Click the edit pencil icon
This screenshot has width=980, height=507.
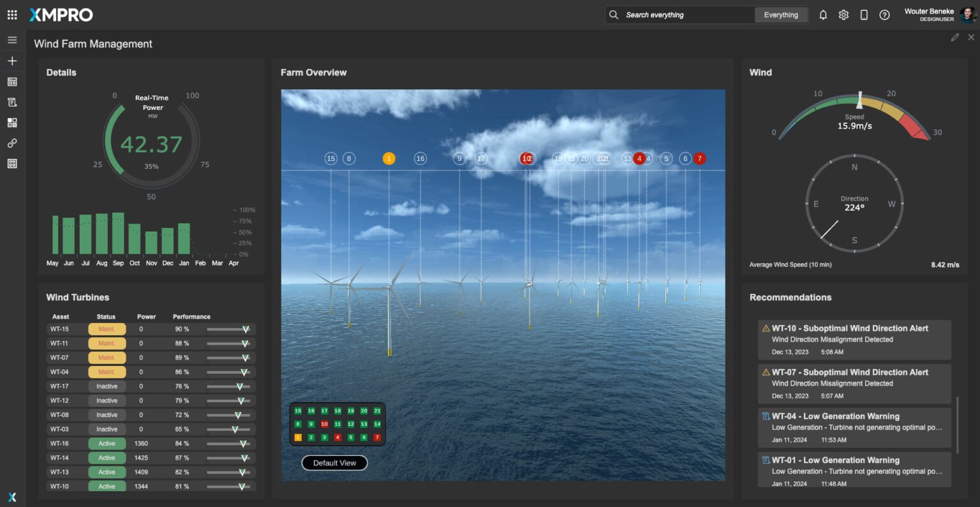pos(954,38)
